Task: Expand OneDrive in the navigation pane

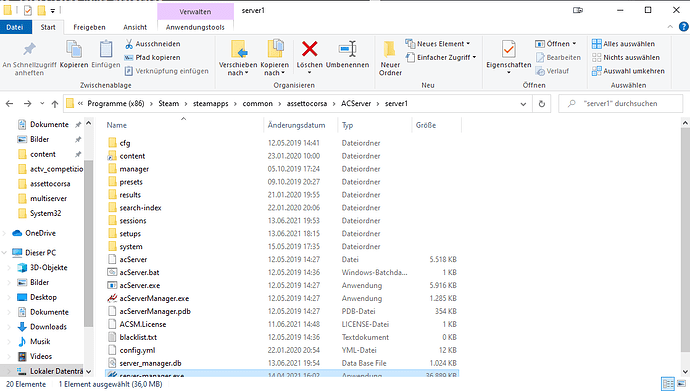Action: [x=4, y=233]
